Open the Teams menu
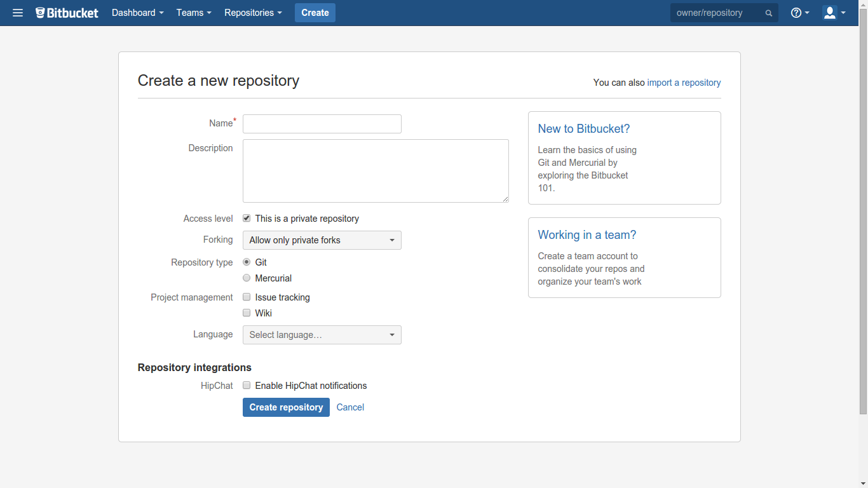Screen dimensions: 868x488 click(x=194, y=13)
